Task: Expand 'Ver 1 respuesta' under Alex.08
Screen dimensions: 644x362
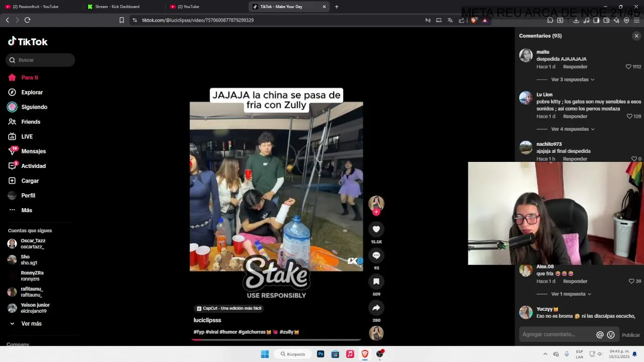Action: [571, 294]
